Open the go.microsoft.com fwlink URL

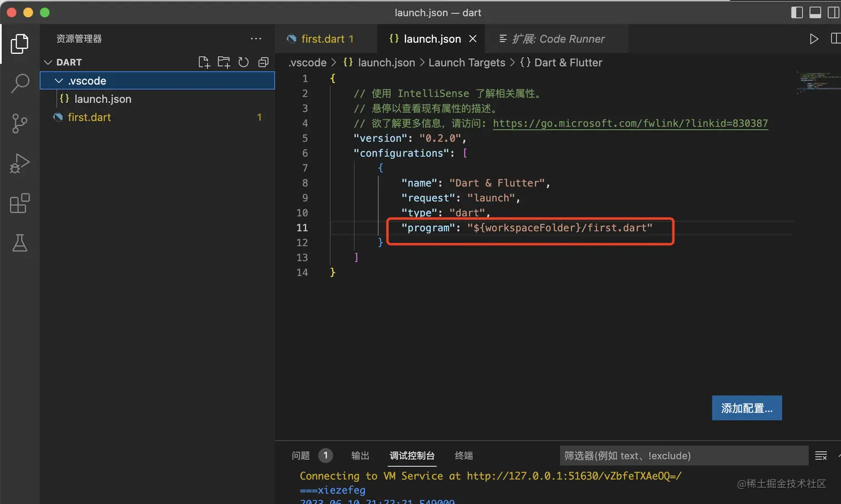point(630,123)
